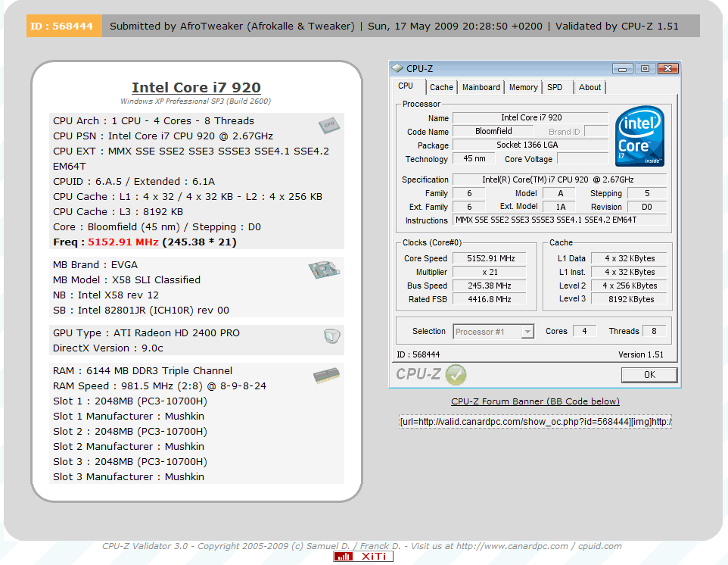Click the Level 3 cache value 8192 KBytes
This screenshot has height=565, width=728.
630,299
